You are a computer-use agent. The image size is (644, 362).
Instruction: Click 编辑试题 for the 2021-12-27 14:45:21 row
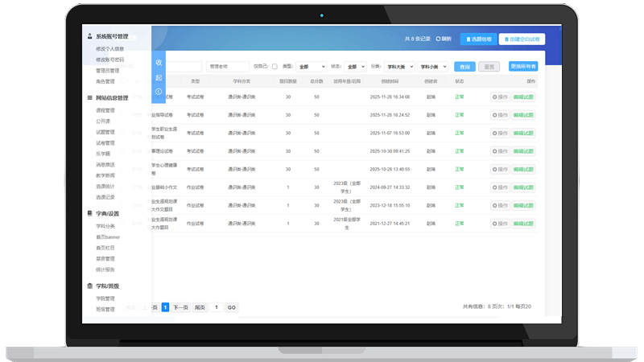[x=523, y=224]
